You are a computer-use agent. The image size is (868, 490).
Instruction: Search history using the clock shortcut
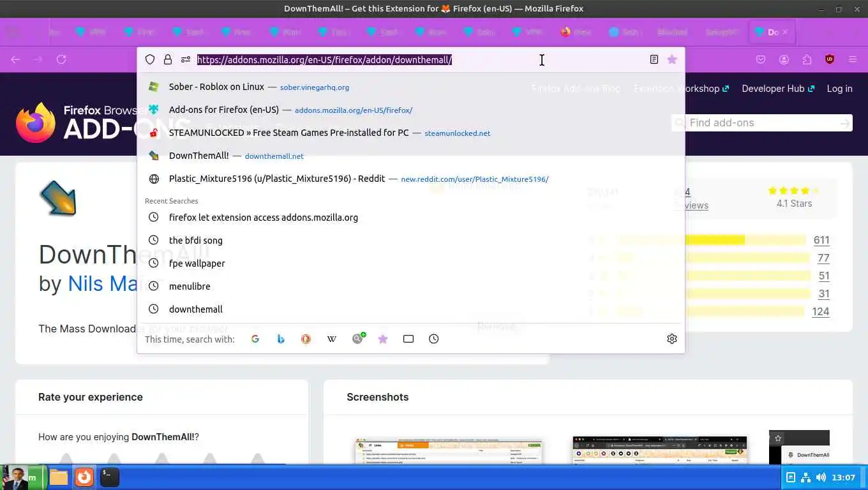434,339
